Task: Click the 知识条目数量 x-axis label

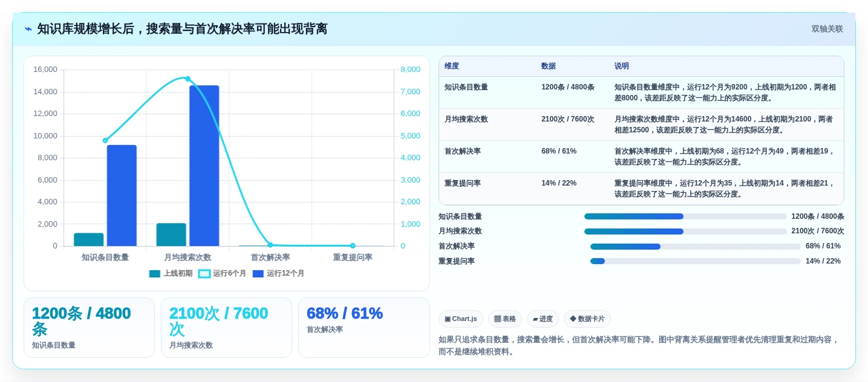Action: [105, 257]
